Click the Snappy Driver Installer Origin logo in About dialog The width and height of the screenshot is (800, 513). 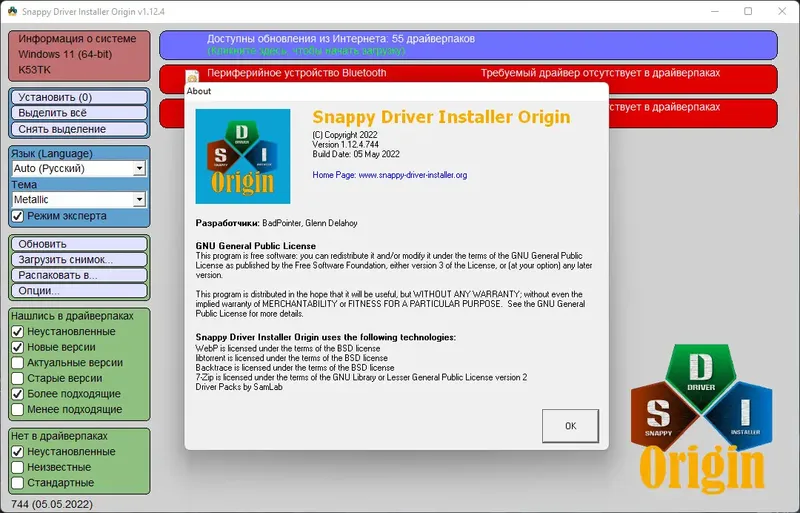coord(243,156)
